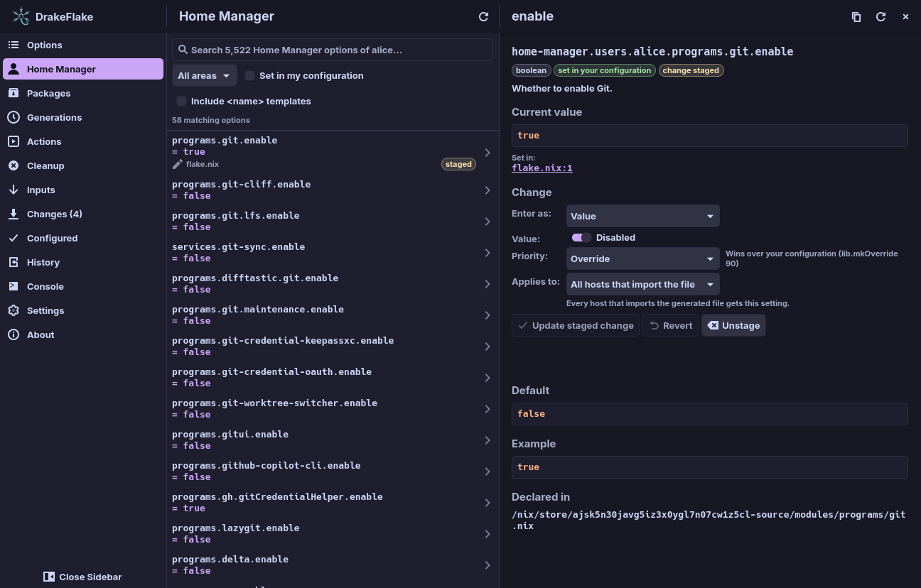This screenshot has height=588, width=921.
Task: Click the Packages box icon
Action: [x=14, y=93]
